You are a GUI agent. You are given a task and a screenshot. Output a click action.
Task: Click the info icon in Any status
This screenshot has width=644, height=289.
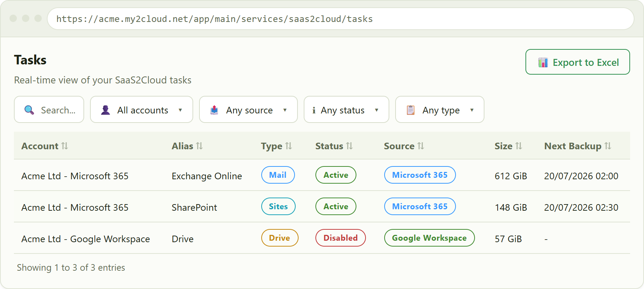coord(314,110)
